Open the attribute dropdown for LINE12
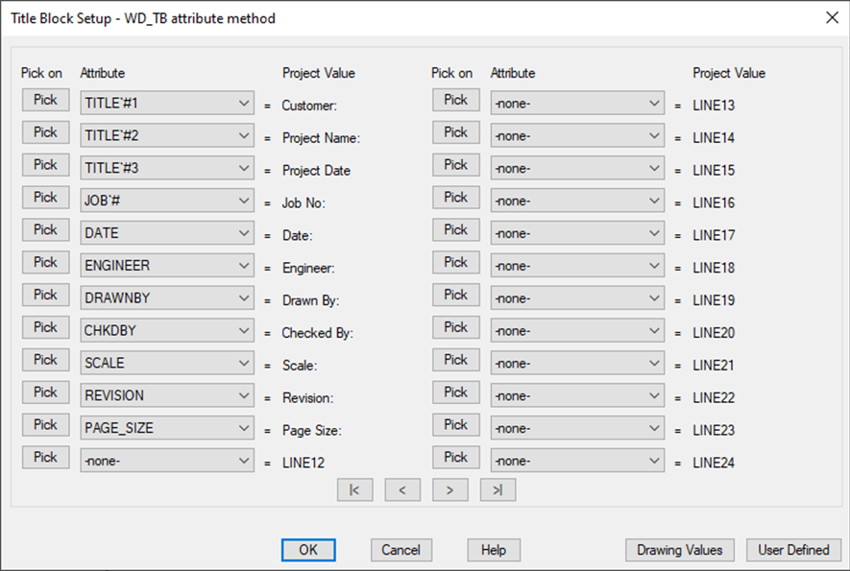 coord(167,461)
